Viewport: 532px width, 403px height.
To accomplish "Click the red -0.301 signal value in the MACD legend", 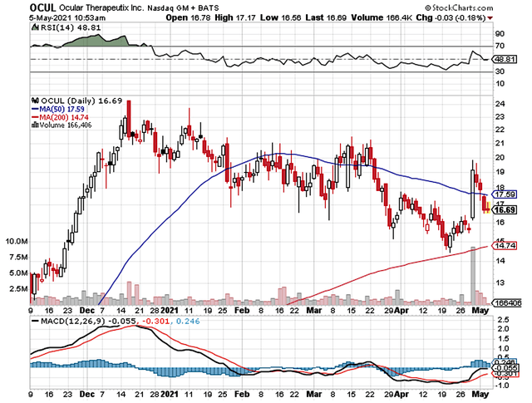I will [x=155, y=321].
